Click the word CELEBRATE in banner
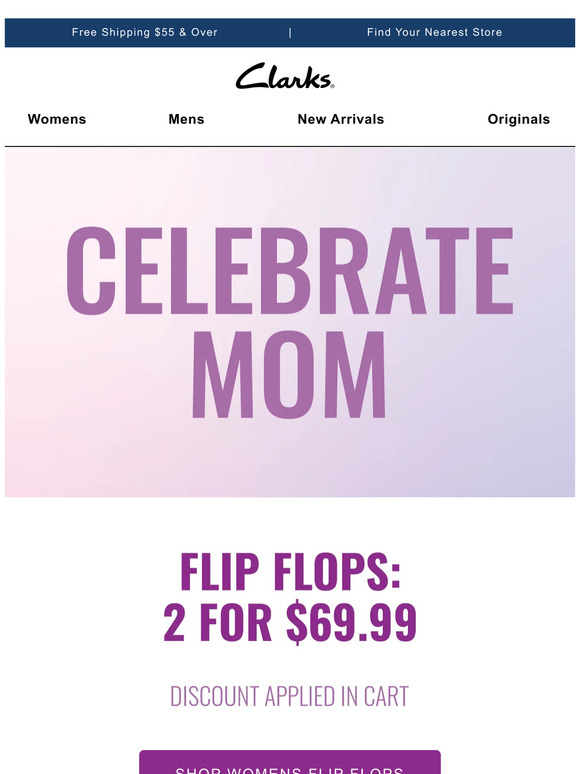 (290, 271)
